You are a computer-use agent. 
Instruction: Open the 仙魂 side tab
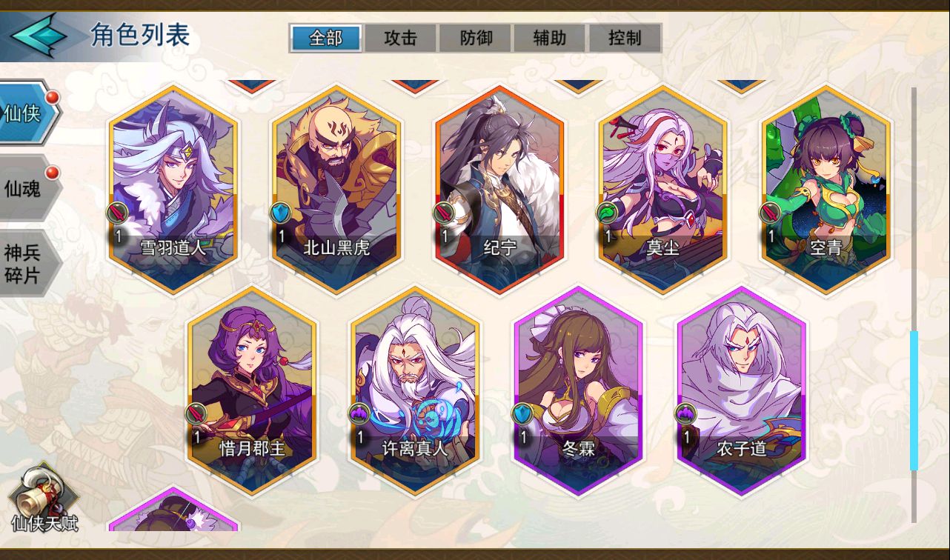28,187
